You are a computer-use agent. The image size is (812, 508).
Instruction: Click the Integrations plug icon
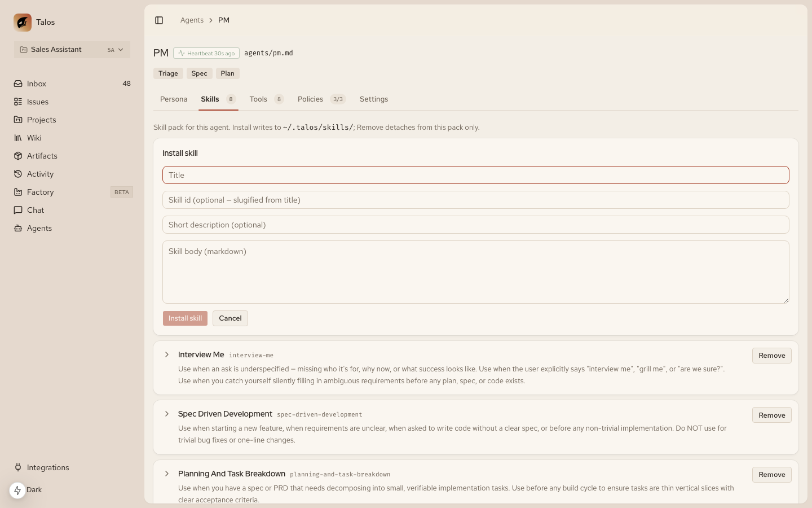18,467
